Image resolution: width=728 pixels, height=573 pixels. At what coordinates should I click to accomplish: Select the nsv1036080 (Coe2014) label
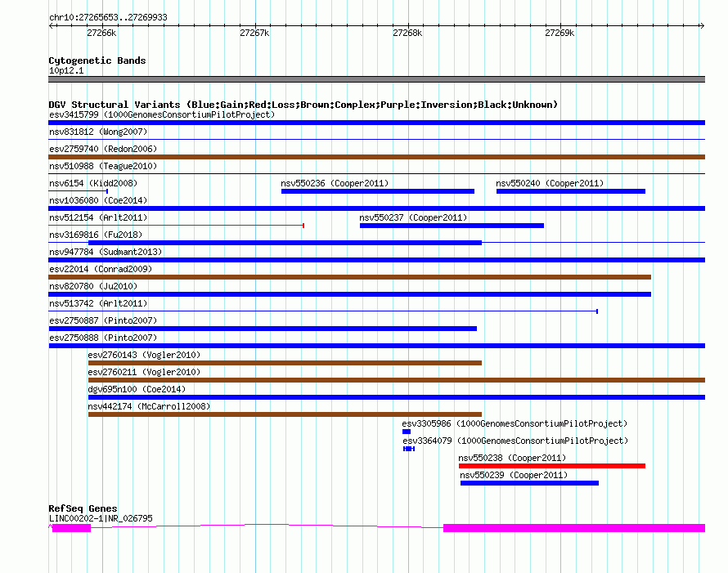click(98, 200)
